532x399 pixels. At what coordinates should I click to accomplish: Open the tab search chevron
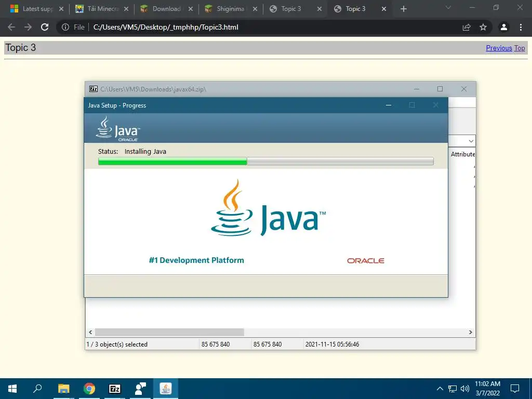click(x=448, y=7)
